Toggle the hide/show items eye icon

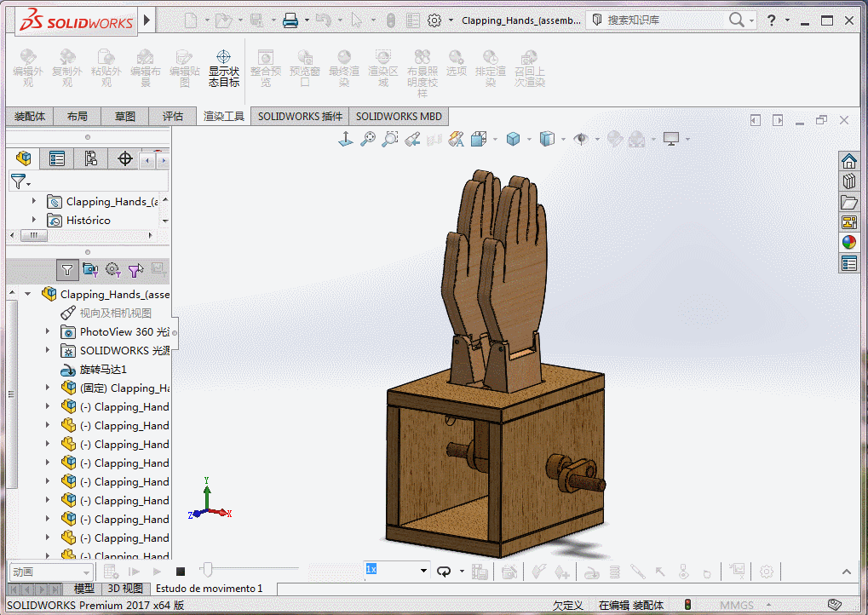(x=582, y=139)
